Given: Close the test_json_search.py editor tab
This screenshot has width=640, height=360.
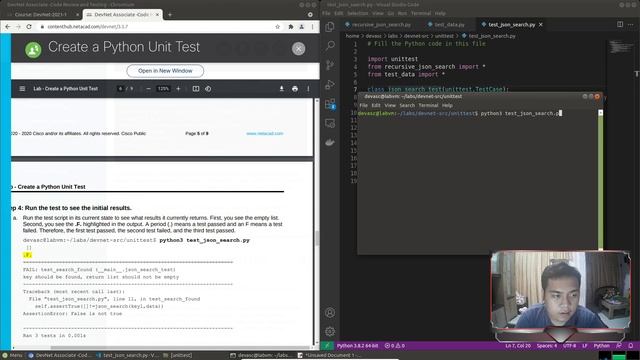Looking at the screenshot, I should click(540, 24).
